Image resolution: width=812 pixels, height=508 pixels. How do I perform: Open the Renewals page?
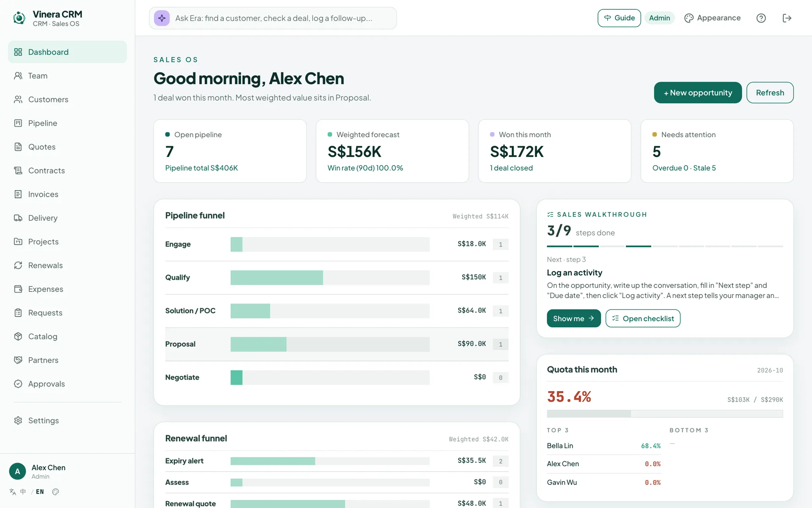(67, 265)
